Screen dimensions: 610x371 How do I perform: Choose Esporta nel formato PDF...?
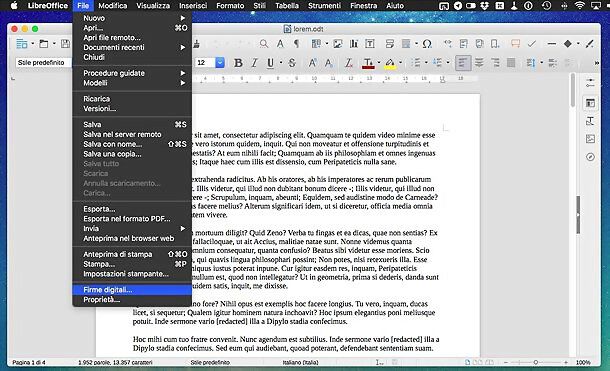point(132,219)
